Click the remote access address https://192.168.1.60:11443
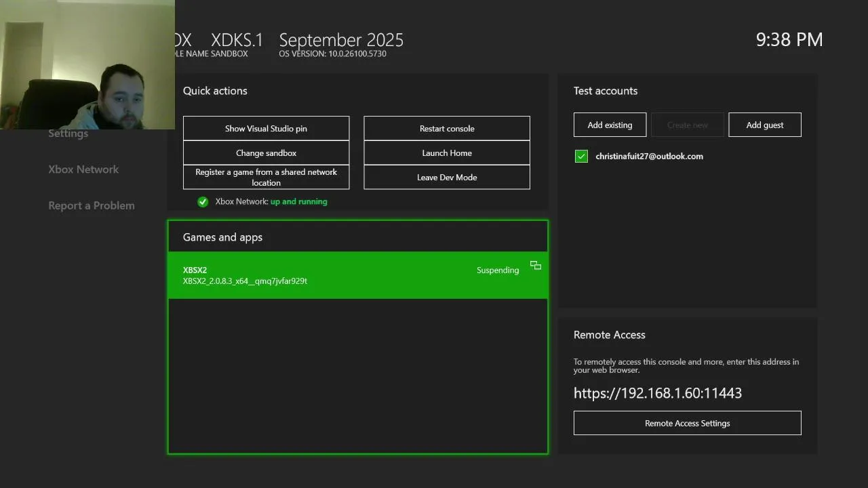The width and height of the screenshot is (868, 488). coord(658,393)
